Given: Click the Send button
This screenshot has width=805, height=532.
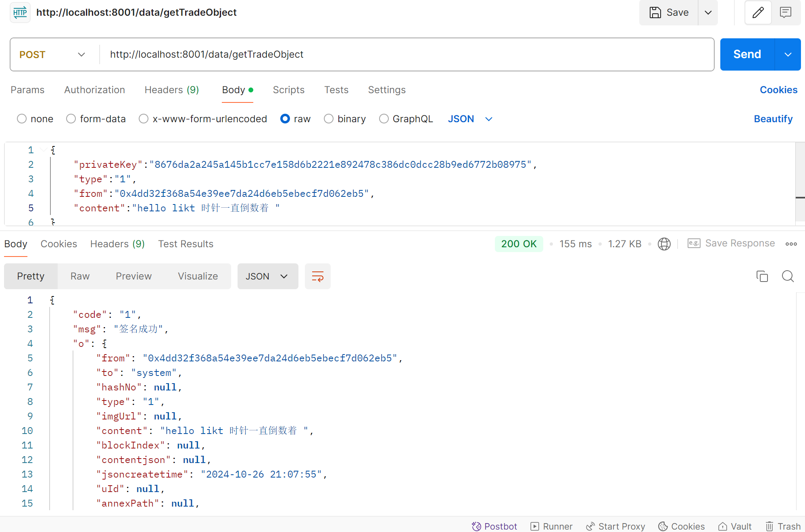Looking at the screenshot, I should tap(747, 54).
